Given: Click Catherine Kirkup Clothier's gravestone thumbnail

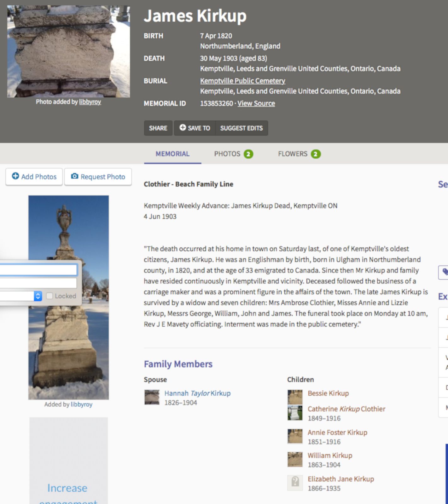Looking at the screenshot, I should tap(295, 413).
